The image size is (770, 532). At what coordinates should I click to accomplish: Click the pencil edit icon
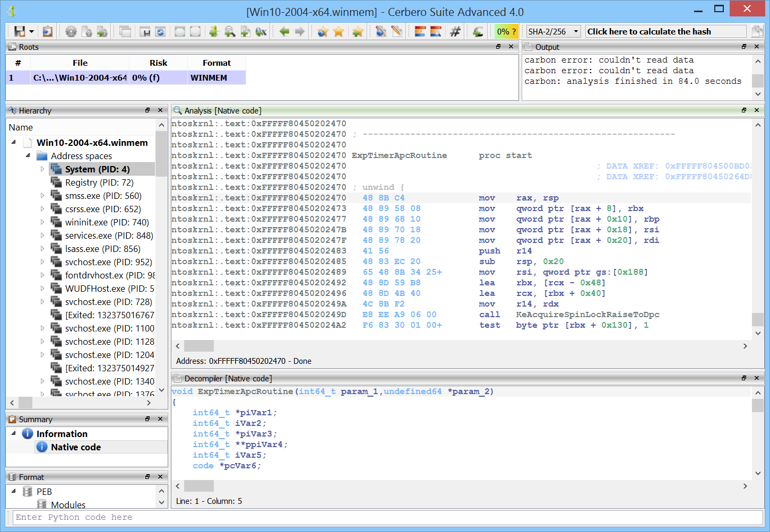[396, 32]
